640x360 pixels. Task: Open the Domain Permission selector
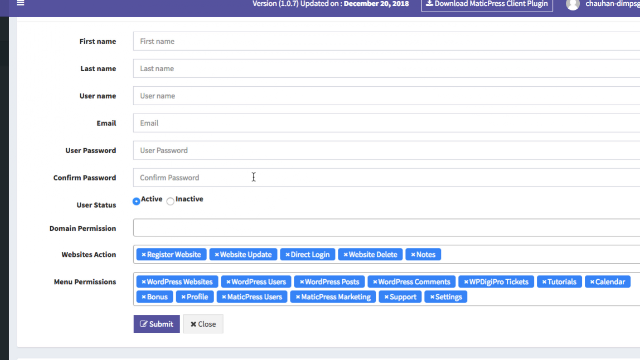(386, 227)
